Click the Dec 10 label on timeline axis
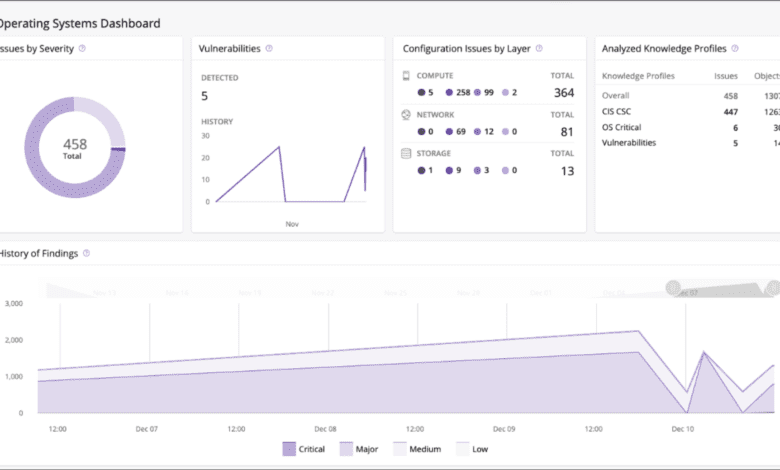This screenshot has height=470, width=780. click(x=682, y=429)
